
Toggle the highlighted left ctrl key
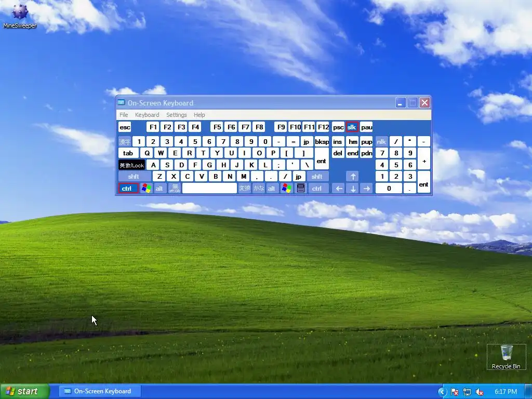[128, 188]
